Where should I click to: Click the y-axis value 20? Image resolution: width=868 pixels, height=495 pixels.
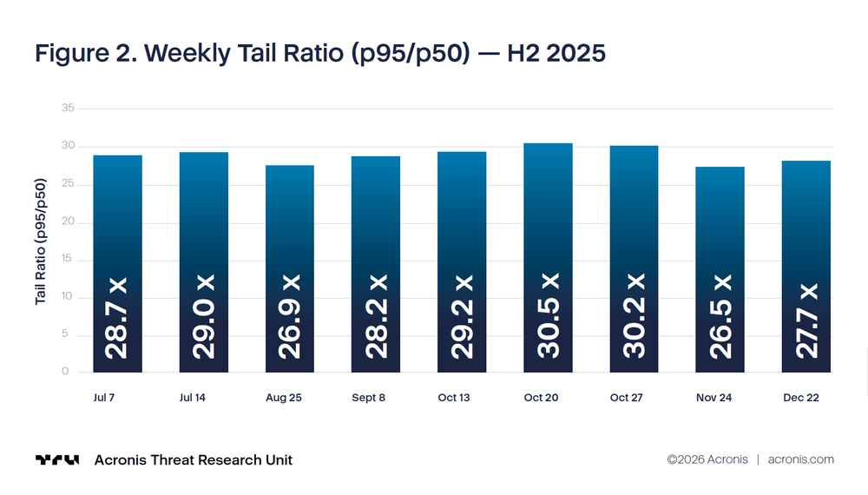pyautogui.click(x=68, y=221)
